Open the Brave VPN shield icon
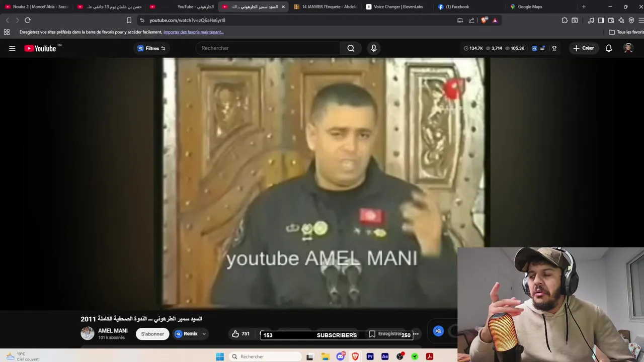 coord(631,20)
